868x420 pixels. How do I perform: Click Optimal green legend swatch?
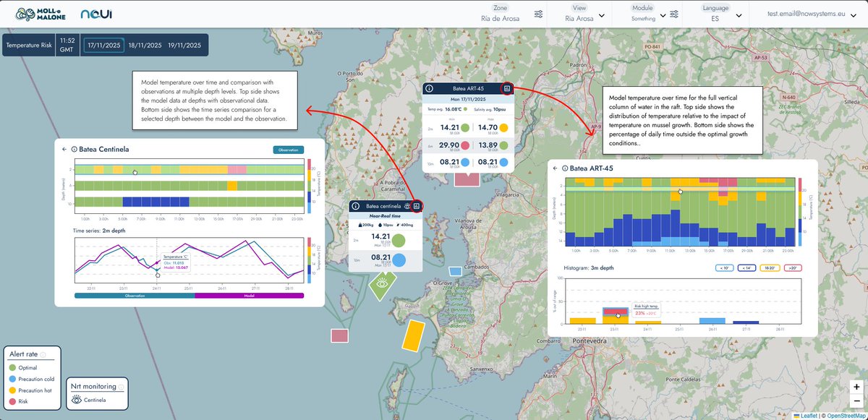[12, 368]
